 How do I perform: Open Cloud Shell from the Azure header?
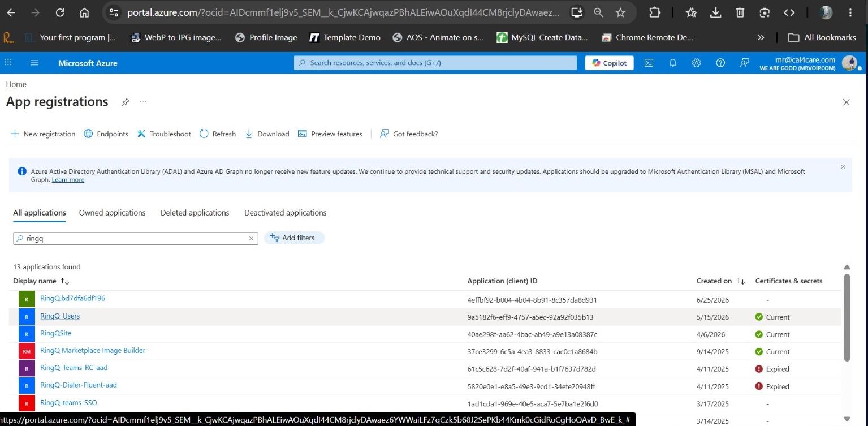coord(649,63)
